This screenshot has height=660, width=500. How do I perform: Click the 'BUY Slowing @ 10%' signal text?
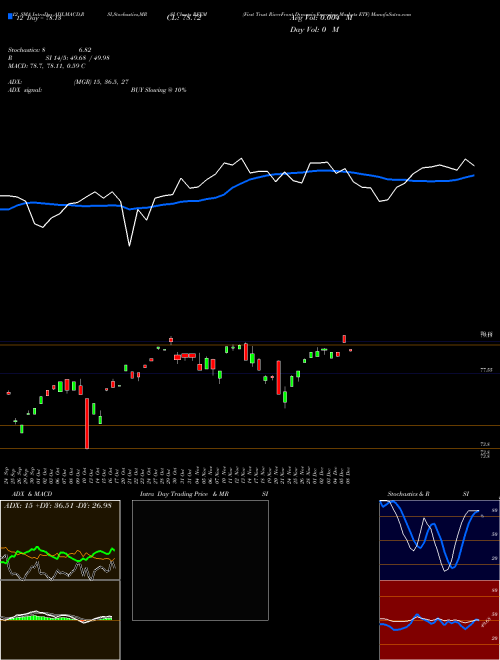[x=159, y=90]
